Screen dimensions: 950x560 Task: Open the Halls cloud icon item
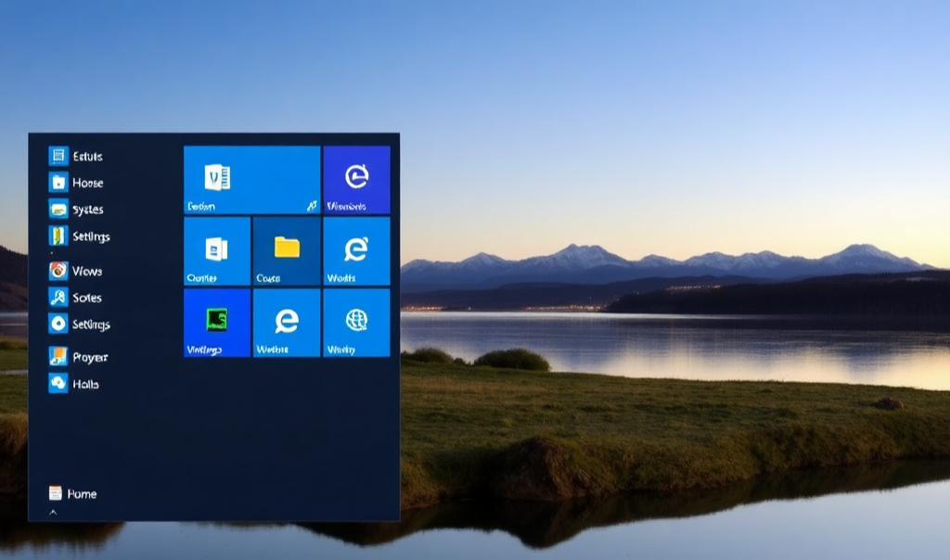pos(58,383)
